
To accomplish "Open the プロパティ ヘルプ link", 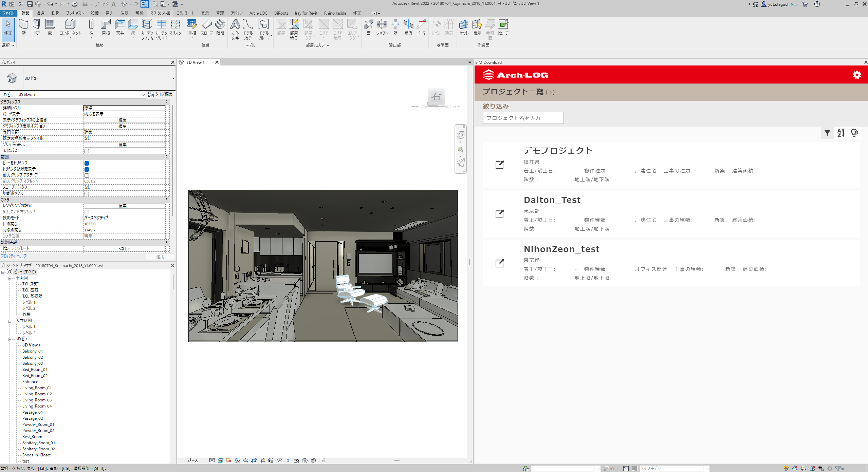I will (x=14, y=256).
